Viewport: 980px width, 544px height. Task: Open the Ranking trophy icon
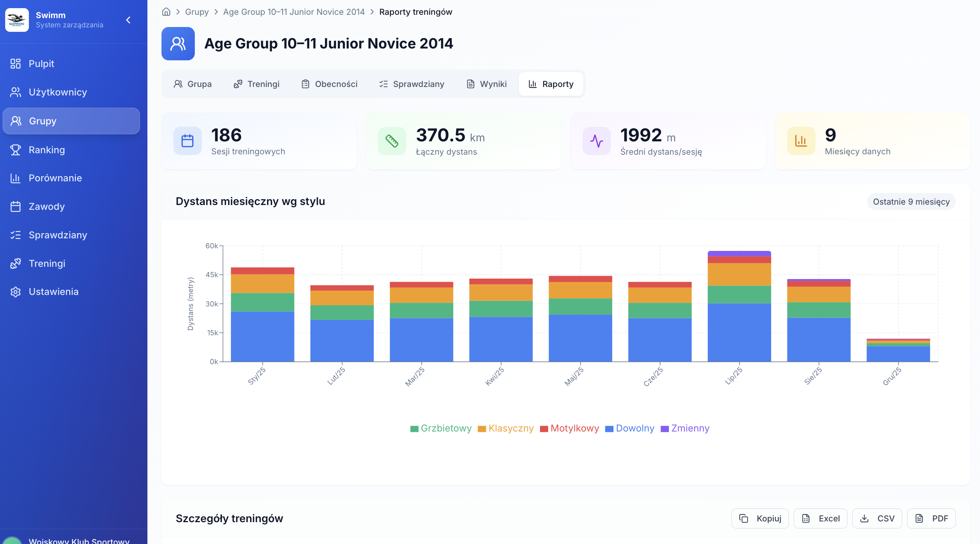[16, 150]
